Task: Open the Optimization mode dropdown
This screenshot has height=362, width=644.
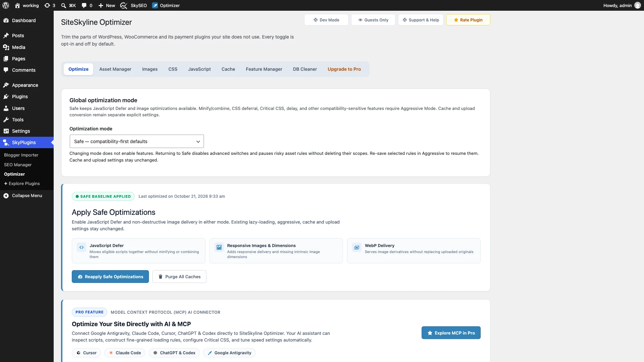Action: coord(137,141)
